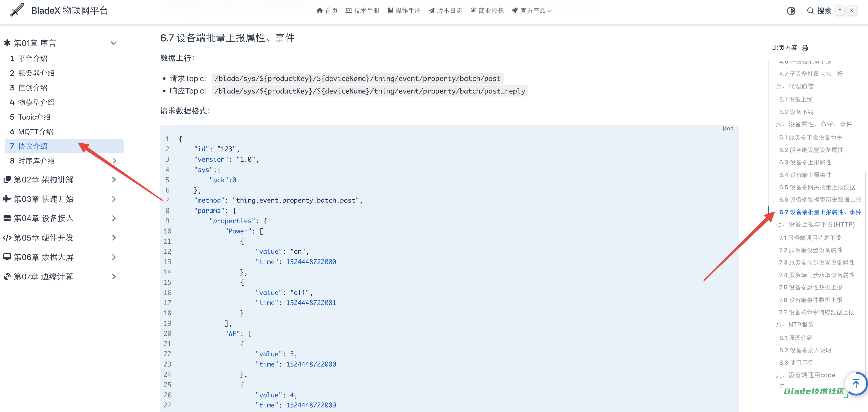
Task: Expand the 第07章 边缘计算 chapter
Action: coord(114,276)
